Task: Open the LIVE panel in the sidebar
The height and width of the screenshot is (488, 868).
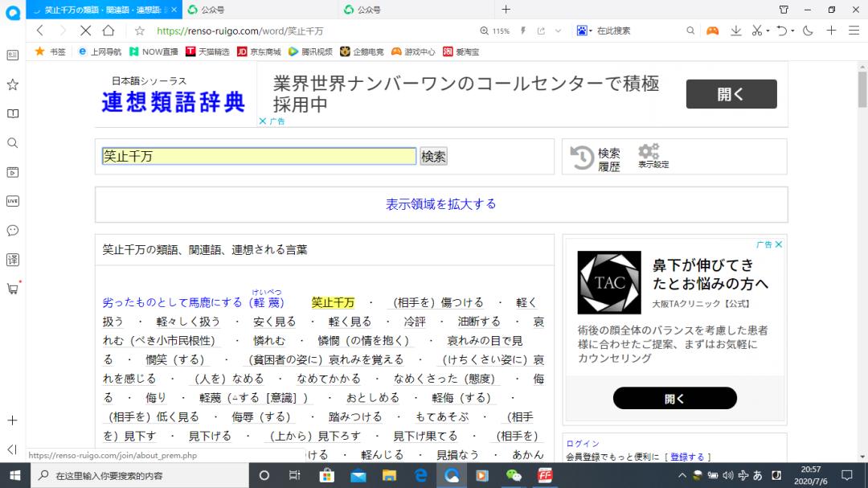Action: (x=12, y=201)
